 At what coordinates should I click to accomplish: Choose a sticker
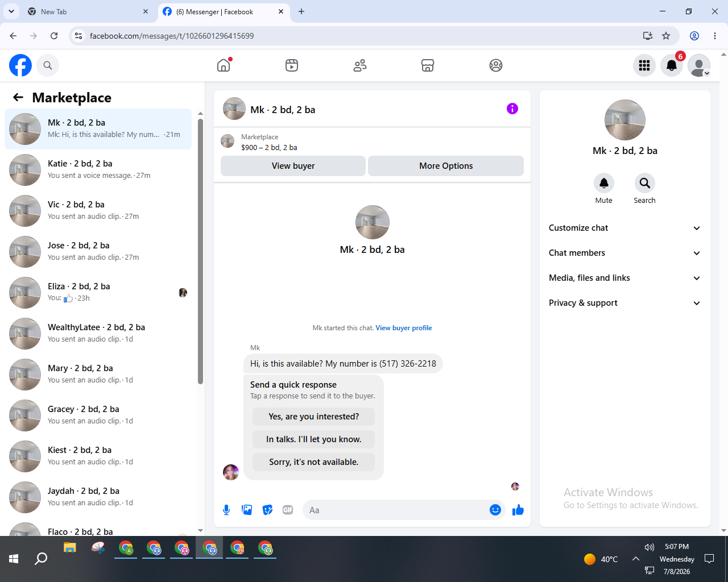267,510
